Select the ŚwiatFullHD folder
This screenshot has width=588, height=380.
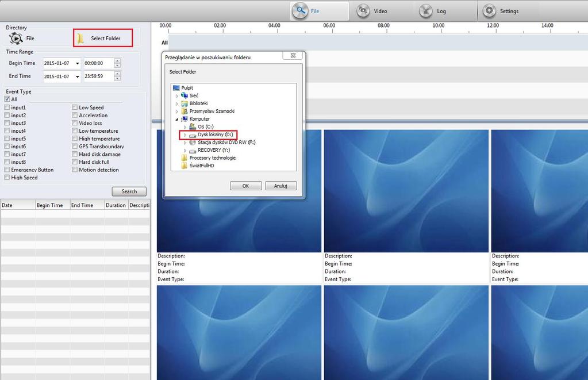(202, 166)
